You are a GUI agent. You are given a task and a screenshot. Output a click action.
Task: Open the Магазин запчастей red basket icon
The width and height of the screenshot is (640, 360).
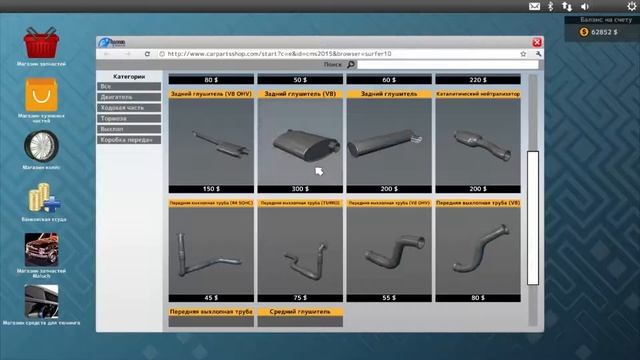(41, 43)
